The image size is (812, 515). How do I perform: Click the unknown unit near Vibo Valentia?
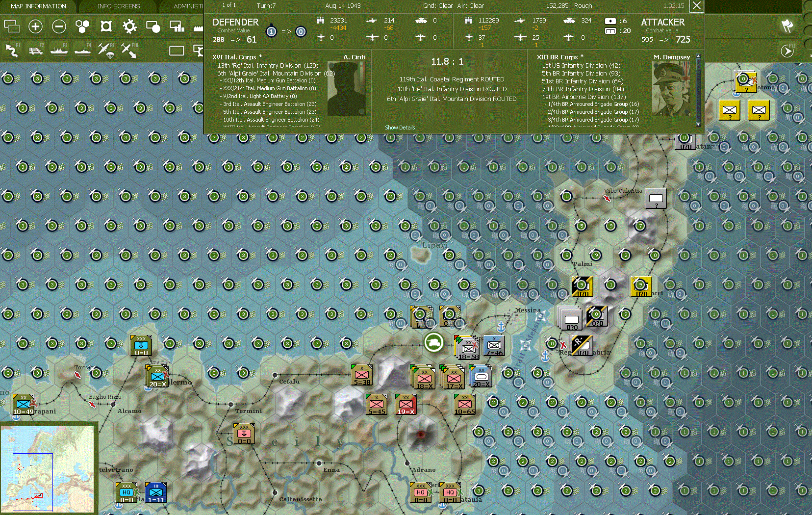pyautogui.click(x=656, y=198)
